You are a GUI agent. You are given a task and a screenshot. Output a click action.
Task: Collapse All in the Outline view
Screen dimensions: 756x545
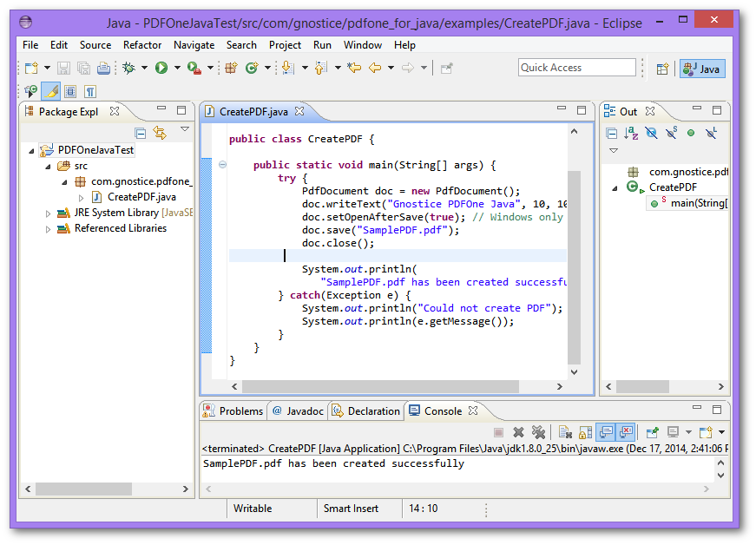[611, 134]
